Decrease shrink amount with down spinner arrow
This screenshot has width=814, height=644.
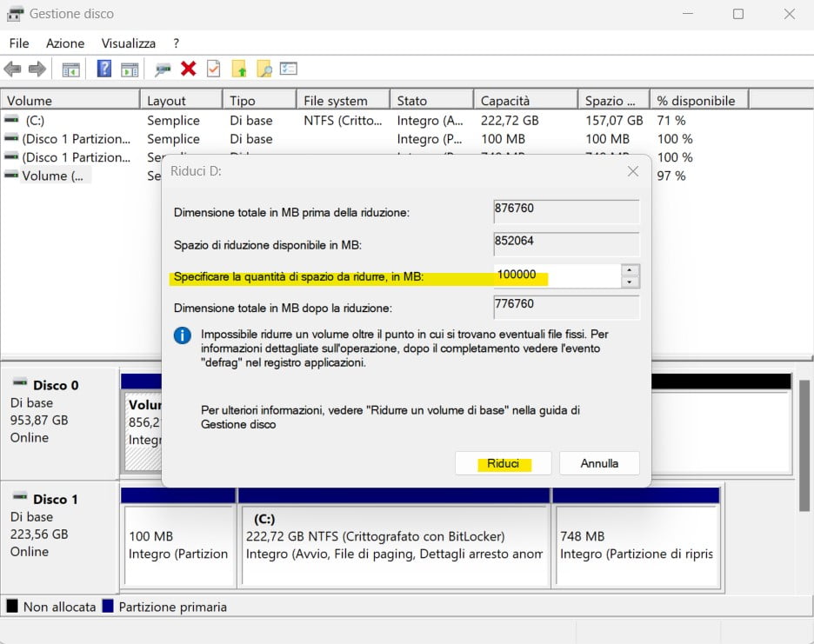[631, 282]
